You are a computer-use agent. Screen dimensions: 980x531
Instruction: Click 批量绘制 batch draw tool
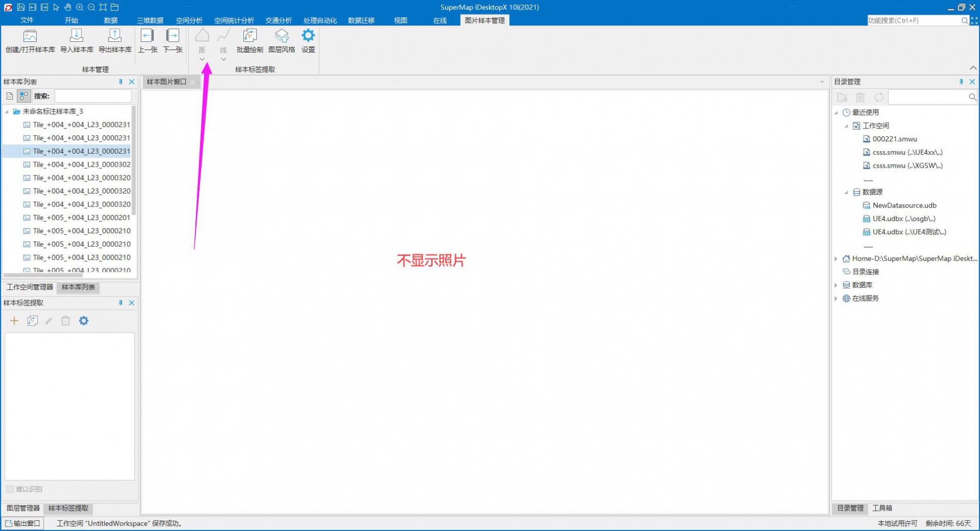250,41
